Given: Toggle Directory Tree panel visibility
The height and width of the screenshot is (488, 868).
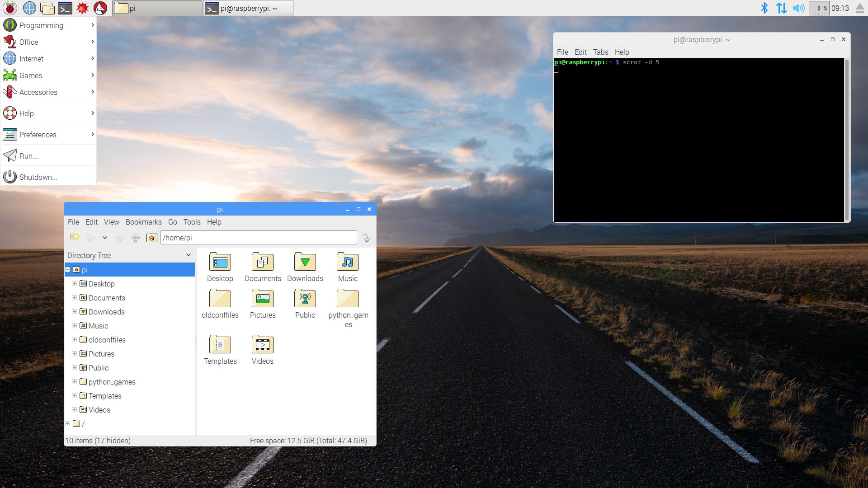Looking at the screenshot, I should tap(189, 255).
